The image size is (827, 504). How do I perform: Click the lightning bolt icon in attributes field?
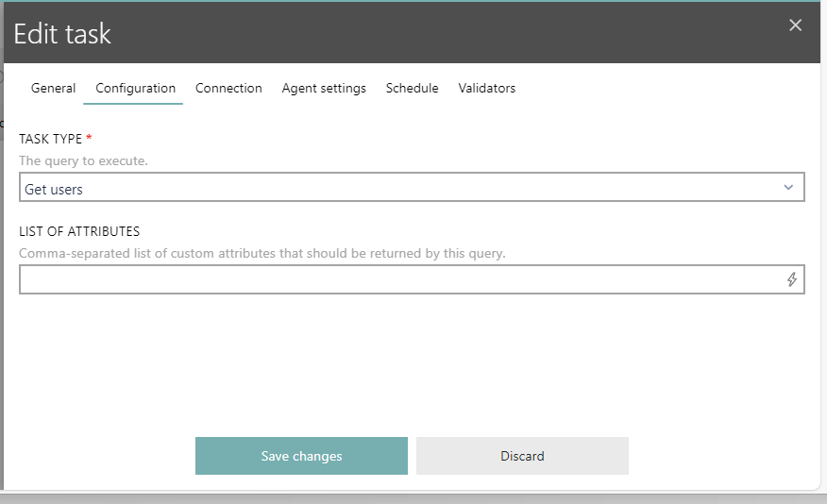791,279
